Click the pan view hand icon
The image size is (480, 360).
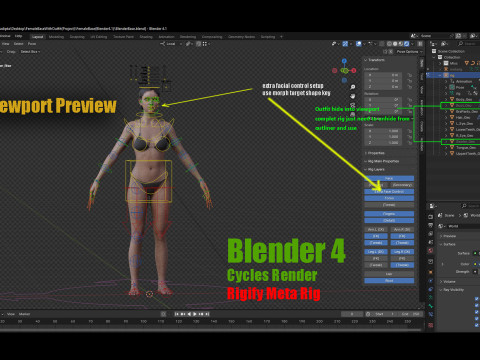pos(353,96)
